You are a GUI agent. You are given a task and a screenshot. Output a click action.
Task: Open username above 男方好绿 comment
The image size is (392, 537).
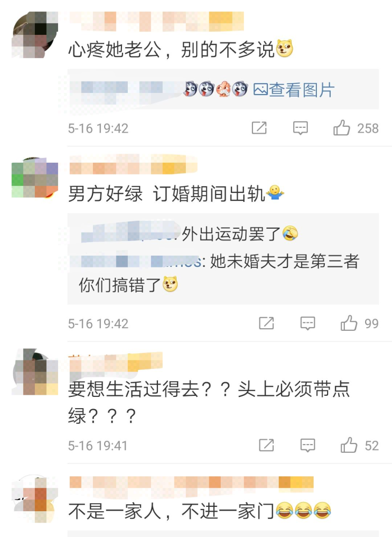tap(134, 164)
